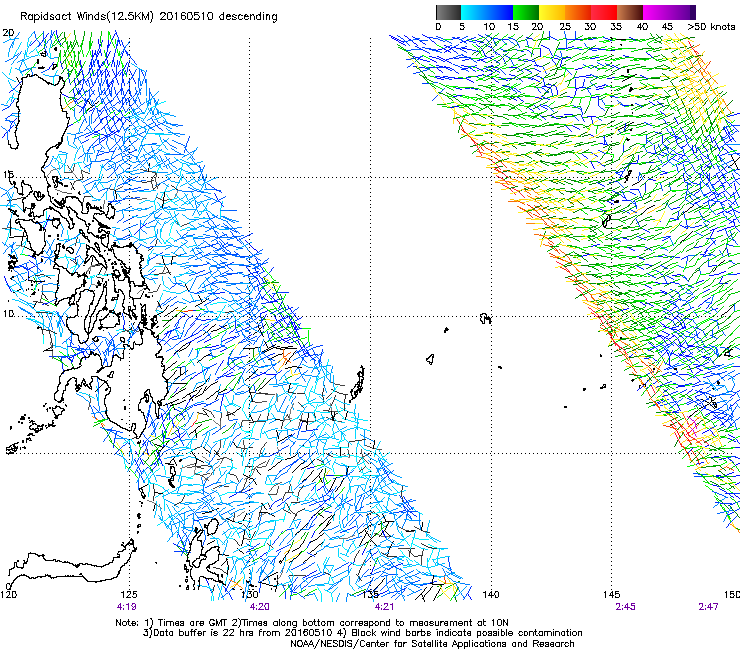Click the pass time label 4:19

tap(126, 607)
